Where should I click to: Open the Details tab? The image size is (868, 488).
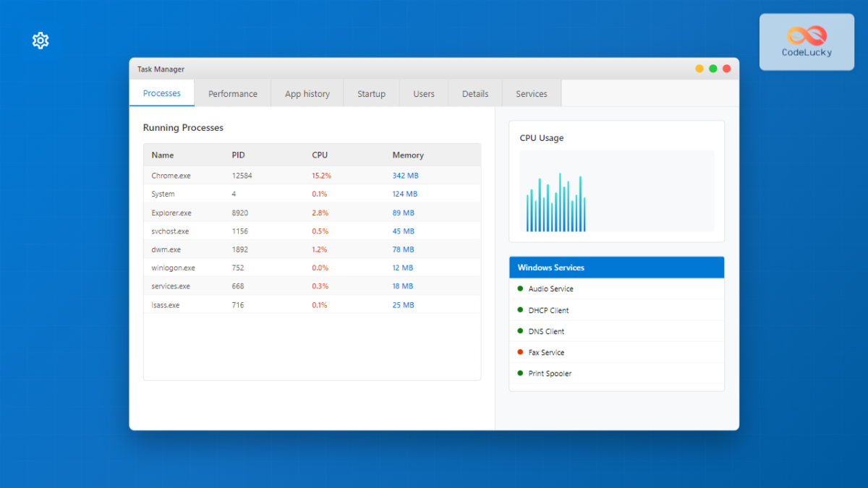coord(475,94)
